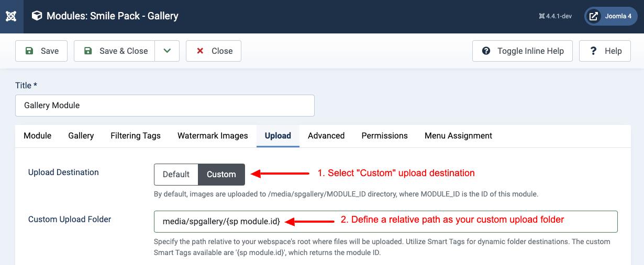Select Custom upload destination

tap(221, 175)
